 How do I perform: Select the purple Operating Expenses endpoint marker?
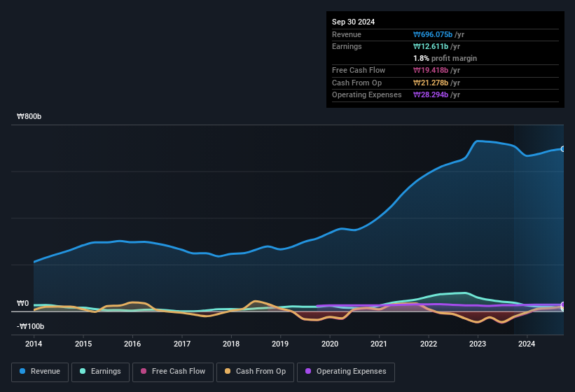click(x=563, y=304)
